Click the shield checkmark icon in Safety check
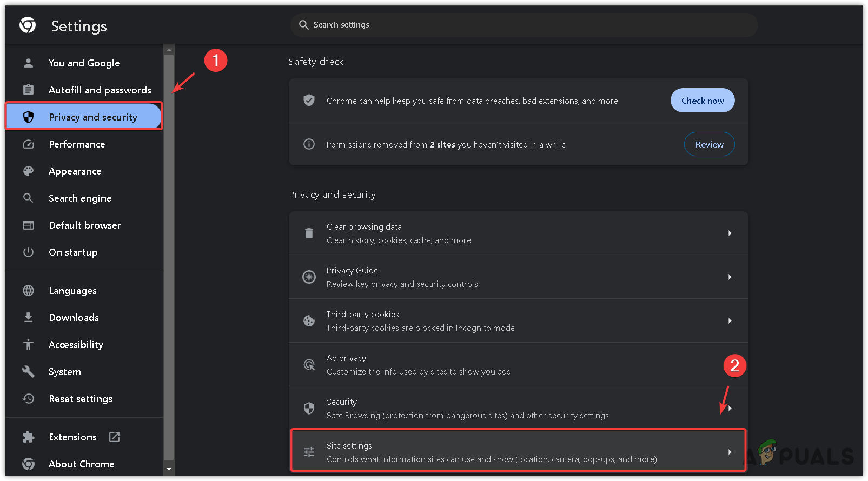This screenshot has width=868, height=481. pos(309,101)
